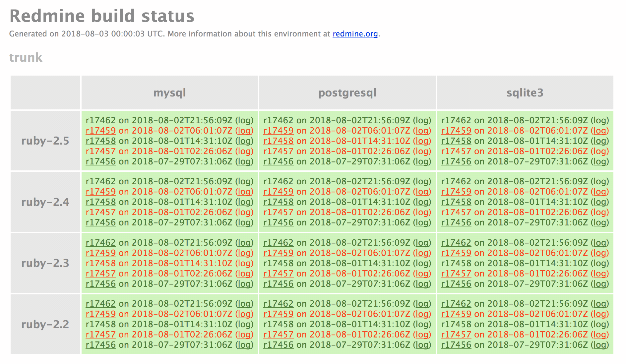Open r17458 link in ruby-2.3 postgresql cell
Image resolution: width=626 pixels, height=364 pixels.
(x=279, y=263)
